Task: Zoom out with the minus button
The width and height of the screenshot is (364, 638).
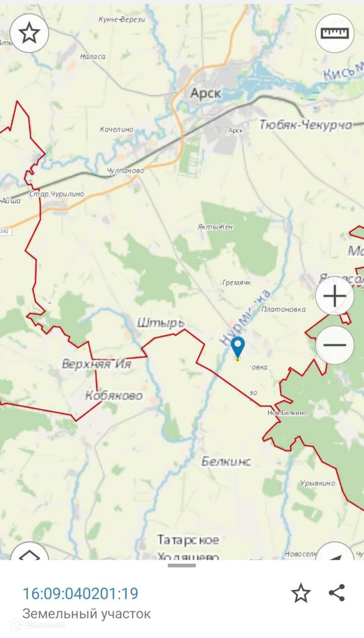Action: 335,345
